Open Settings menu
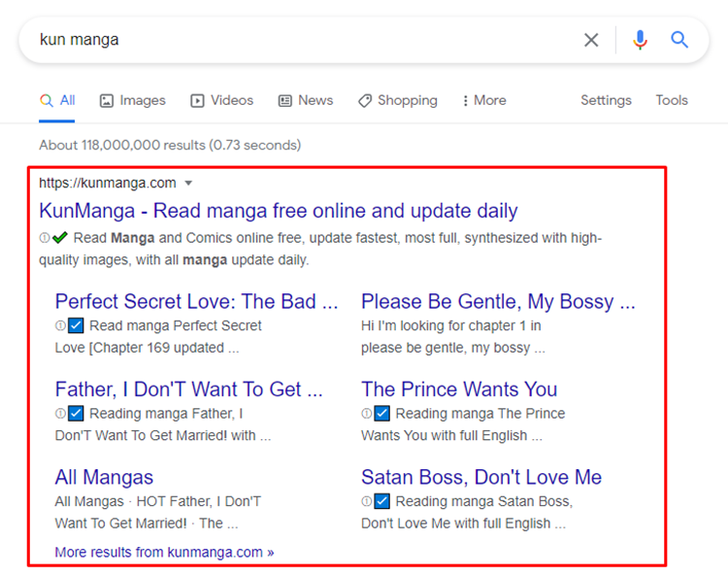This screenshot has height=576, width=728. (606, 100)
